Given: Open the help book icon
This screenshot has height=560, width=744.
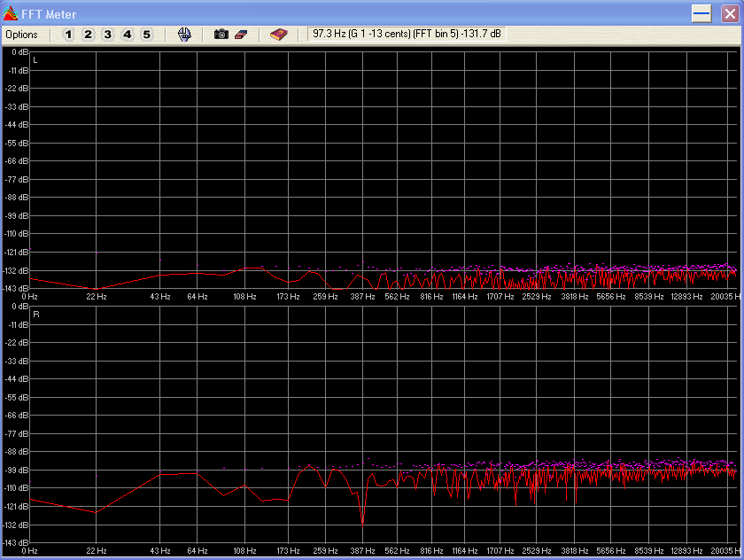Looking at the screenshot, I should [279, 35].
